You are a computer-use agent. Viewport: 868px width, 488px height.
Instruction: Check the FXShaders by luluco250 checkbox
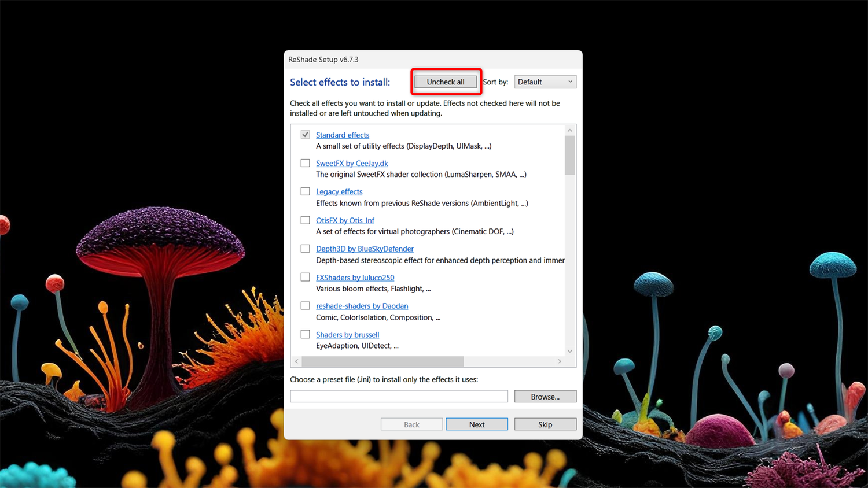(x=305, y=278)
